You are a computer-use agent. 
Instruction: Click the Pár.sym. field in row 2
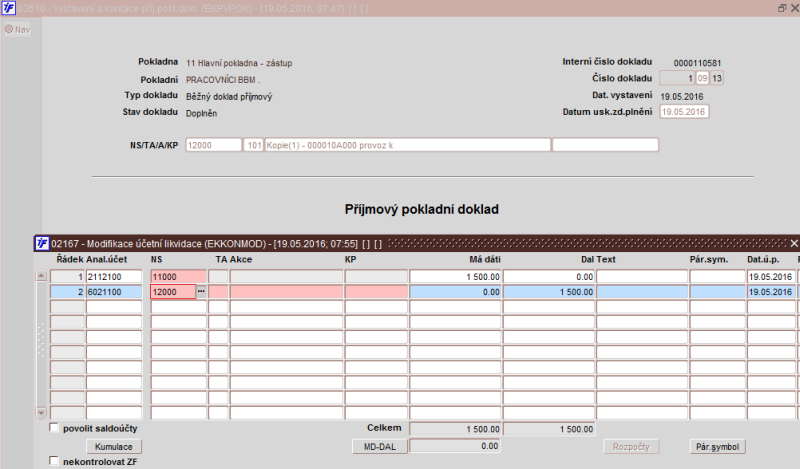pyautogui.click(x=717, y=292)
